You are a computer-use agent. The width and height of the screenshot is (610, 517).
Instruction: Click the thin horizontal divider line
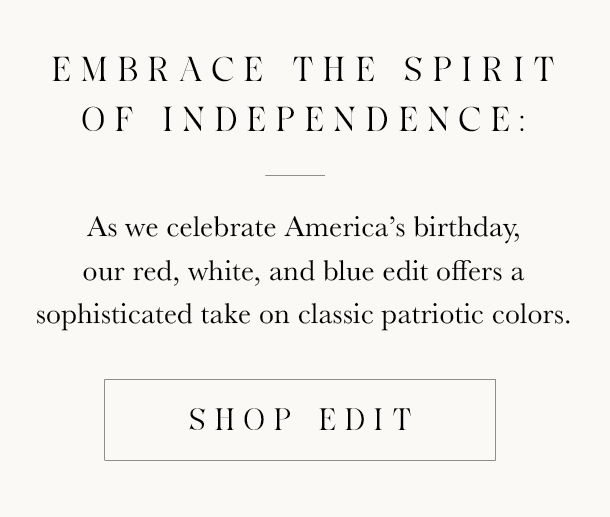click(x=295, y=175)
